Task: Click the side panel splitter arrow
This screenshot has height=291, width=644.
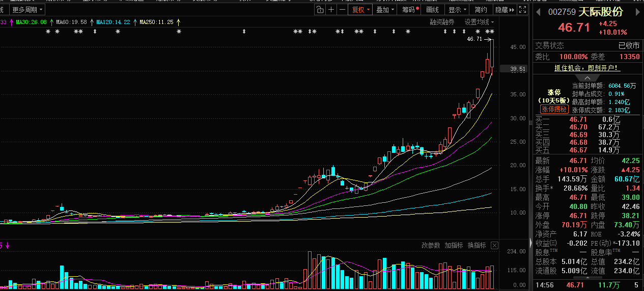Action: (530, 243)
